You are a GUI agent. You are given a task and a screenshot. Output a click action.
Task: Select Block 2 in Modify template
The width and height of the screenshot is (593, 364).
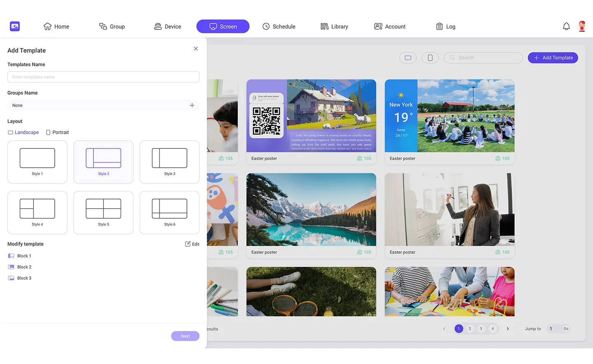[x=24, y=267]
